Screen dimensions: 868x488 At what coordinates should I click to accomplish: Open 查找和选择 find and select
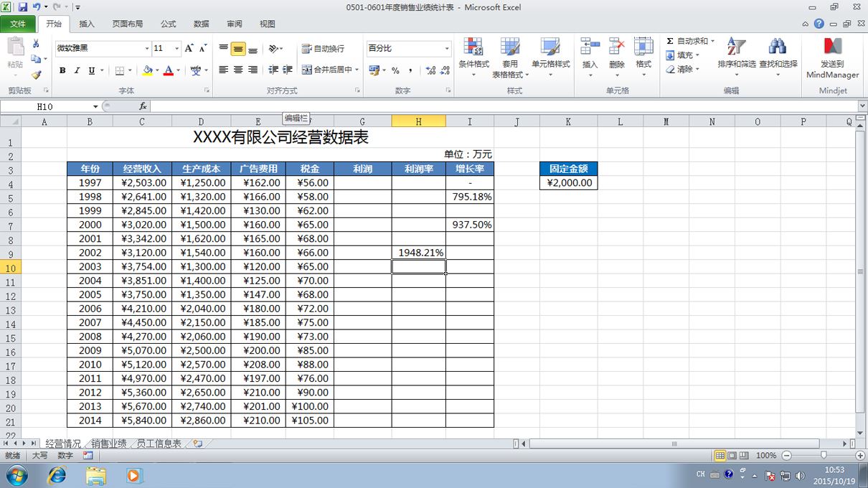point(778,57)
